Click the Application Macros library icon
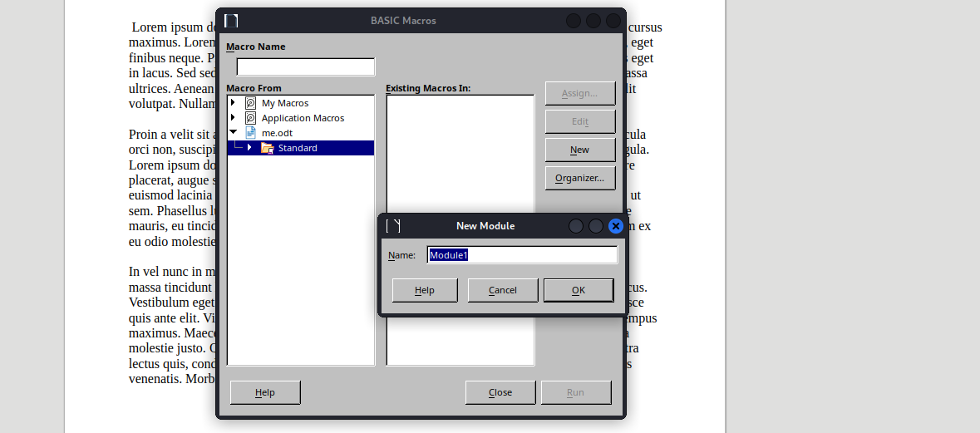The image size is (980, 433). click(251, 118)
